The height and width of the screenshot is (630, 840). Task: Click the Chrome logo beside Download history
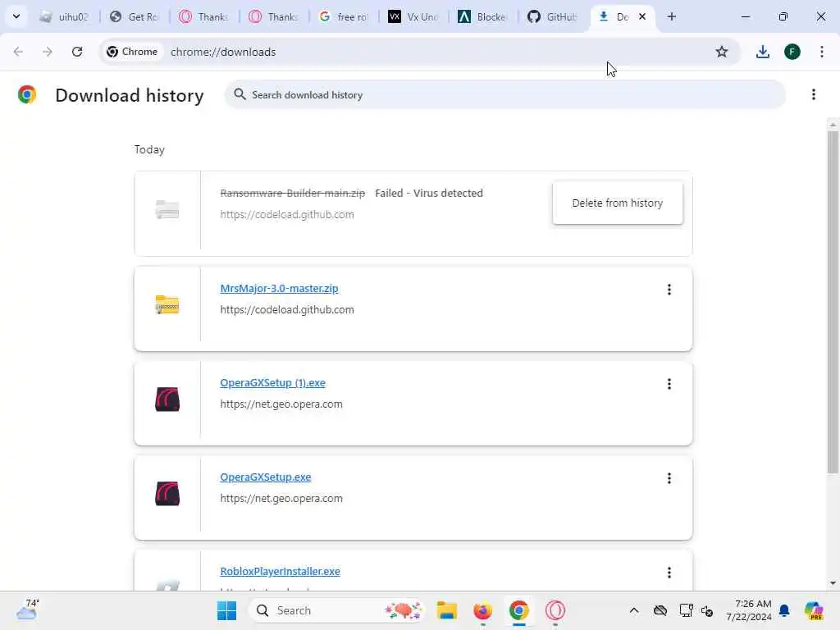click(x=27, y=95)
